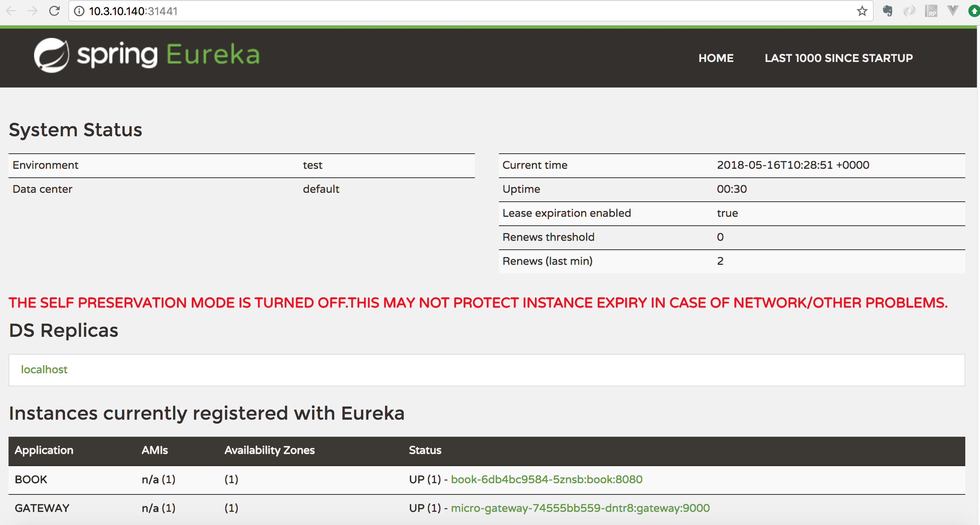
Task: Reload the page with the refresh icon
Action: click(54, 11)
